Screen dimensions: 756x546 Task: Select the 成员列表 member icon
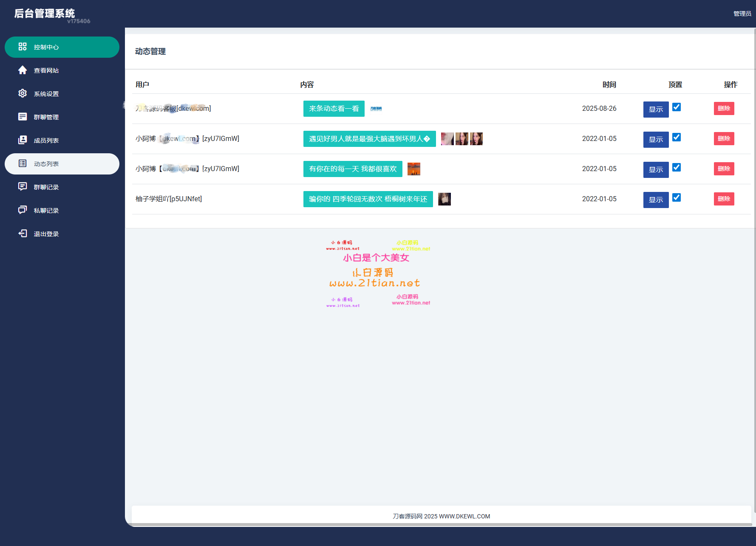(x=23, y=140)
